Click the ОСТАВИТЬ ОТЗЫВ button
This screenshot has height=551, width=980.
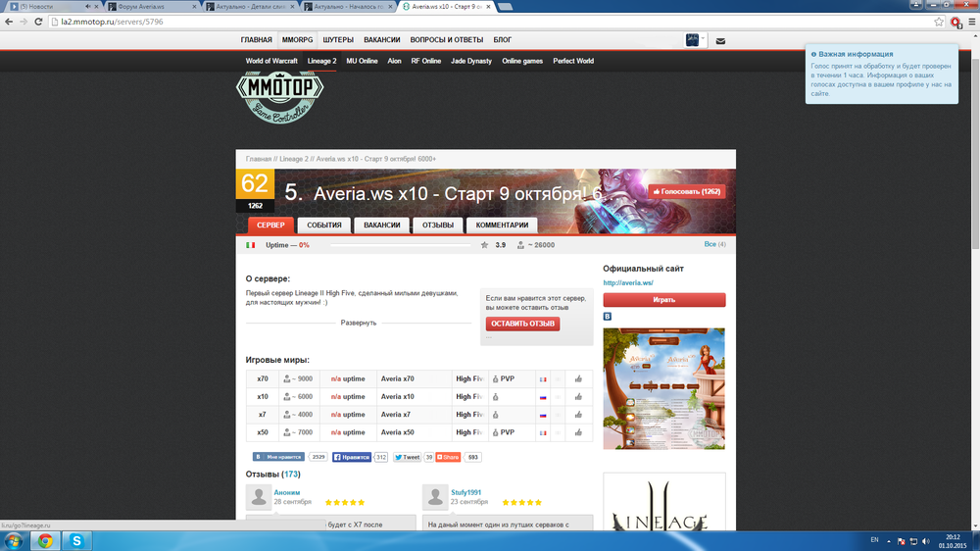click(522, 324)
